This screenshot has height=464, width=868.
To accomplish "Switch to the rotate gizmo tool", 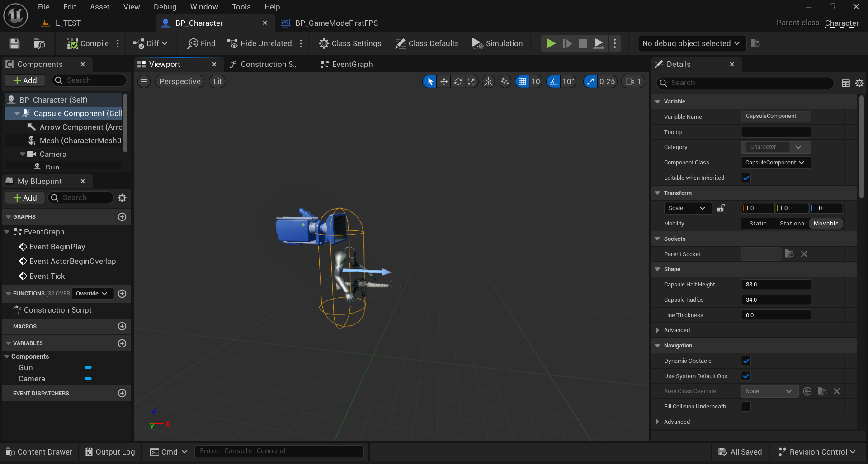I will tap(458, 81).
